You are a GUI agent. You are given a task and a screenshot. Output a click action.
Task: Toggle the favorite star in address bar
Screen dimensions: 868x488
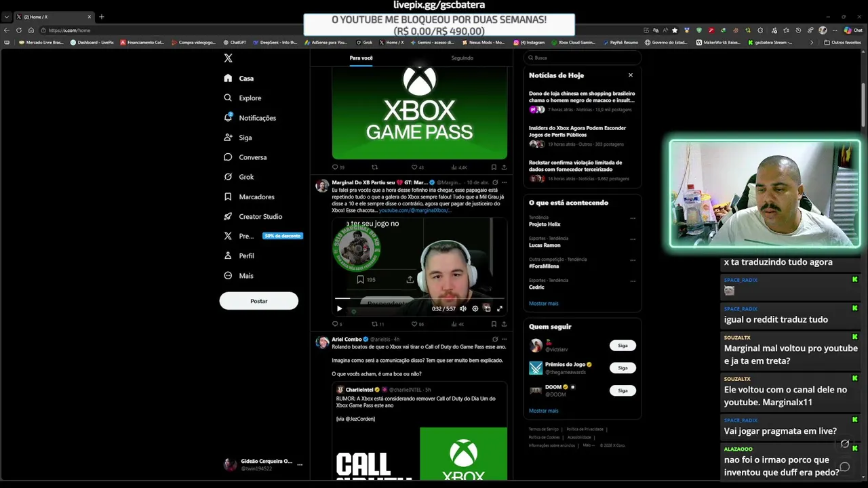pos(675,30)
